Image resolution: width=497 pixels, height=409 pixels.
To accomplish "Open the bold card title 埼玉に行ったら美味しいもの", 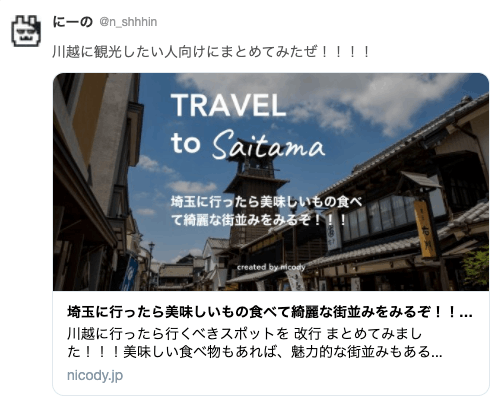I will tap(270, 312).
